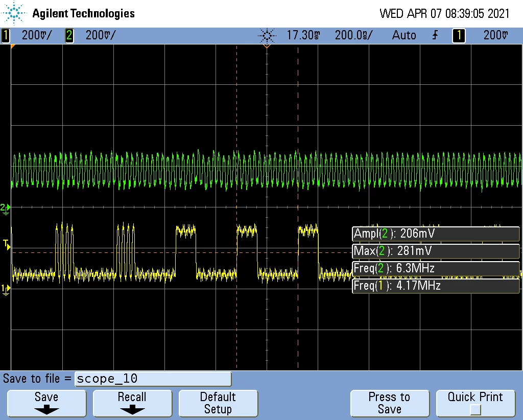Select the channel 1 indicator badge
This screenshot has width=523, height=420.
pyautogui.click(x=6, y=35)
